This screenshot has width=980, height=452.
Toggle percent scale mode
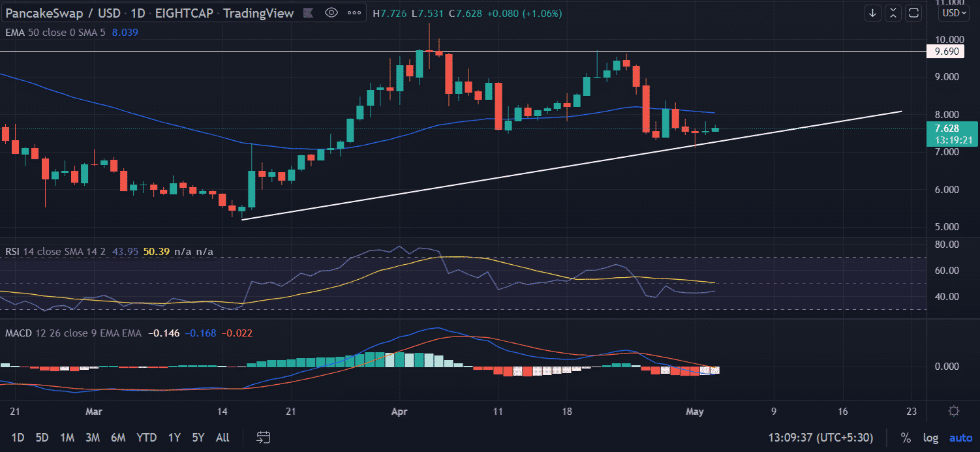coord(906,438)
